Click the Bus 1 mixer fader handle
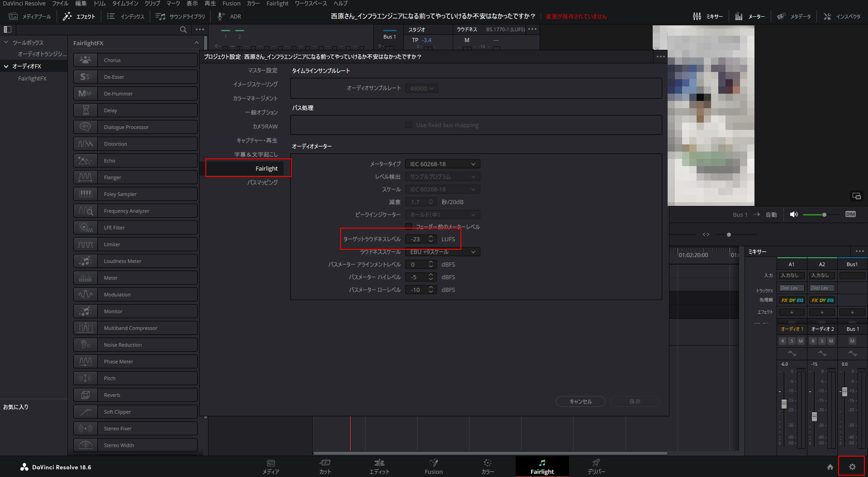The height and width of the screenshot is (477, 868). point(844,392)
